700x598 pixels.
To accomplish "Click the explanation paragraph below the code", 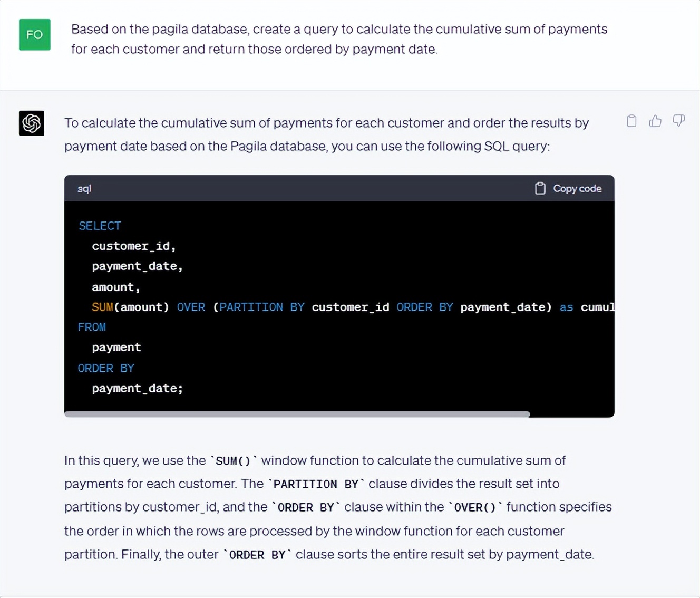I will click(337, 506).
